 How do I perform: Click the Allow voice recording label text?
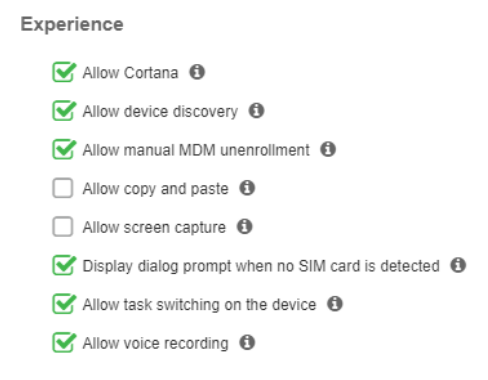pos(156,343)
